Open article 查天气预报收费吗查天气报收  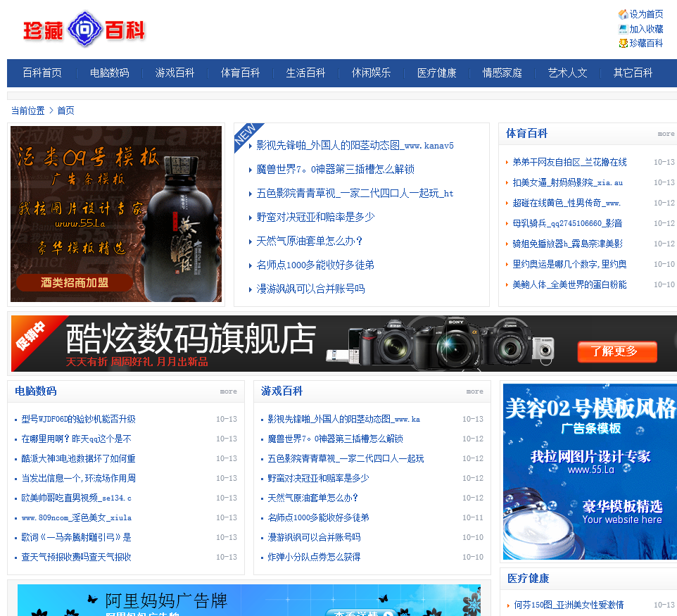point(77,558)
